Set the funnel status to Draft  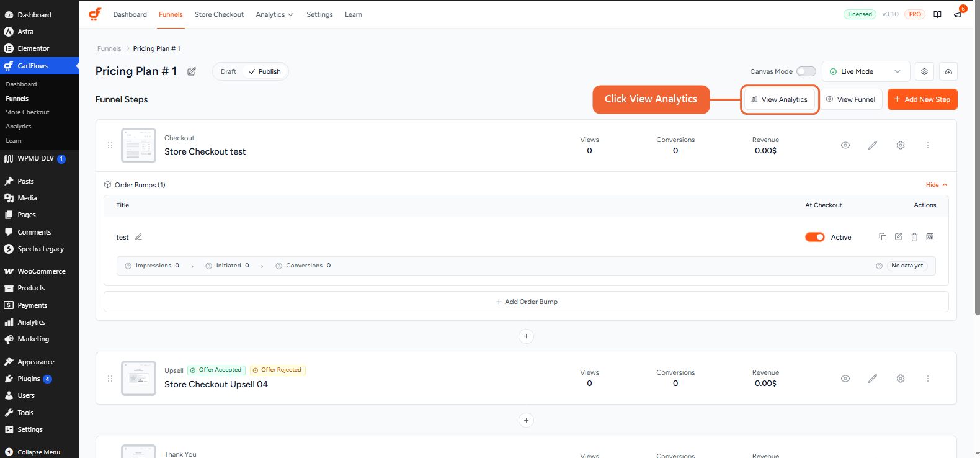228,71
